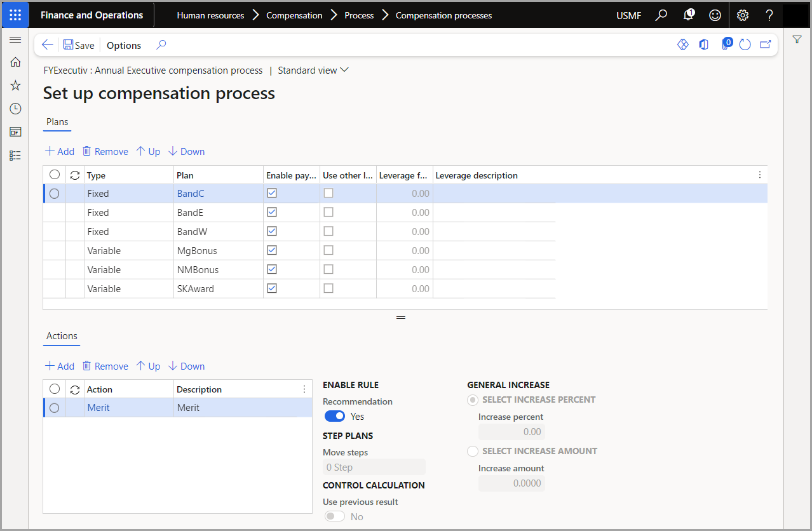Click Compensation processes breadcrumb
Image resolution: width=812 pixels, height=531 pixels.
443,15
